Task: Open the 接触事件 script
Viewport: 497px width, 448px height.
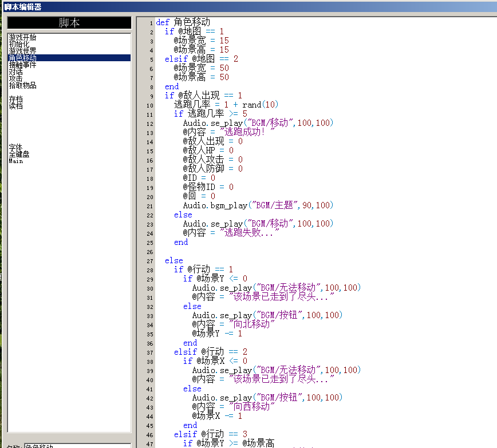Action: click(22, 65)
